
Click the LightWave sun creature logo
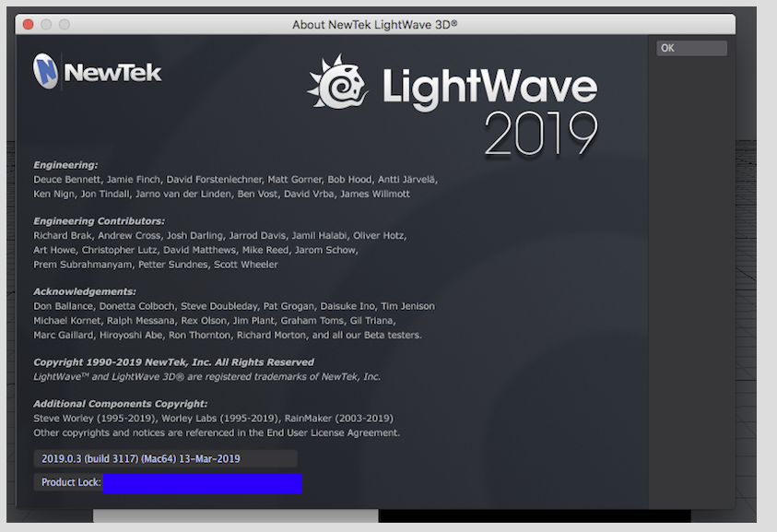(338, 82)
